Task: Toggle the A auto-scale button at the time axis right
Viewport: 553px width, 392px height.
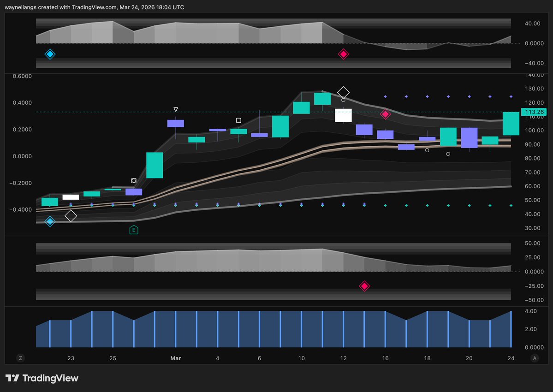Action: 535,358
